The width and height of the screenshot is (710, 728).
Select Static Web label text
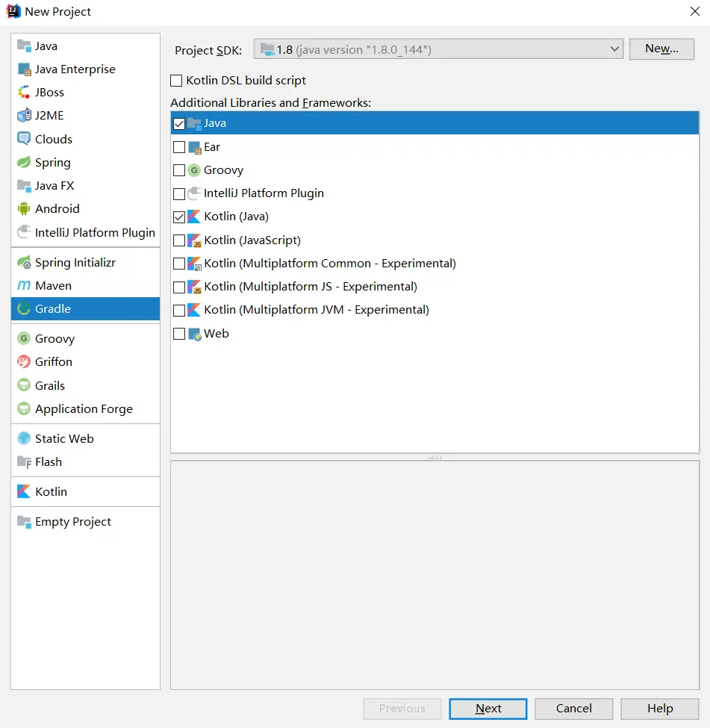pos(64,438)
